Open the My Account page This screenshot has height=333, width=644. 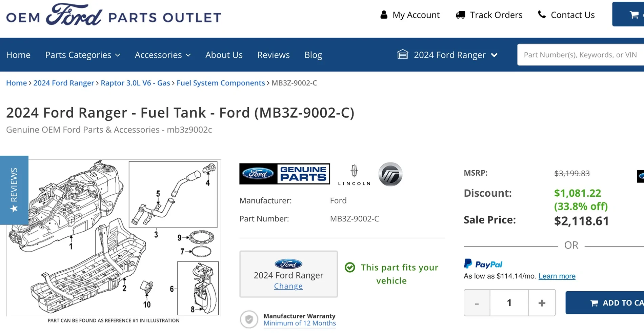pos(410,15)
